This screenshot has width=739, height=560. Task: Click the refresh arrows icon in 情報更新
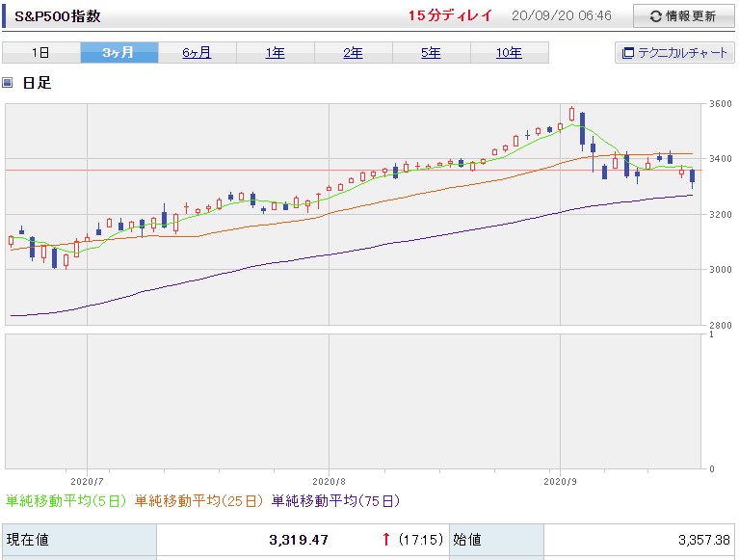[x=655, y=16]
